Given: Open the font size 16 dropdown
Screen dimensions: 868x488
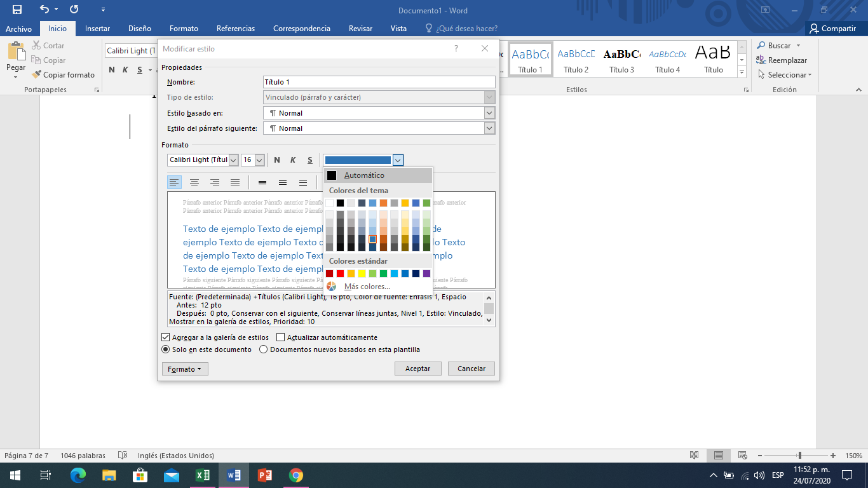Looking at the screenshot, I should click(259, 160).
